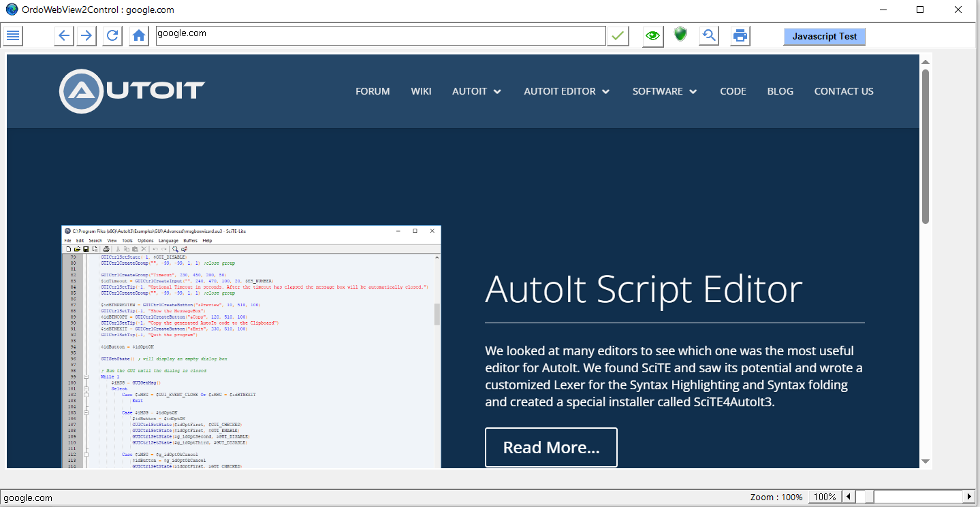
Task: Increase zoom with the right arrow
Action: [968, 497]
